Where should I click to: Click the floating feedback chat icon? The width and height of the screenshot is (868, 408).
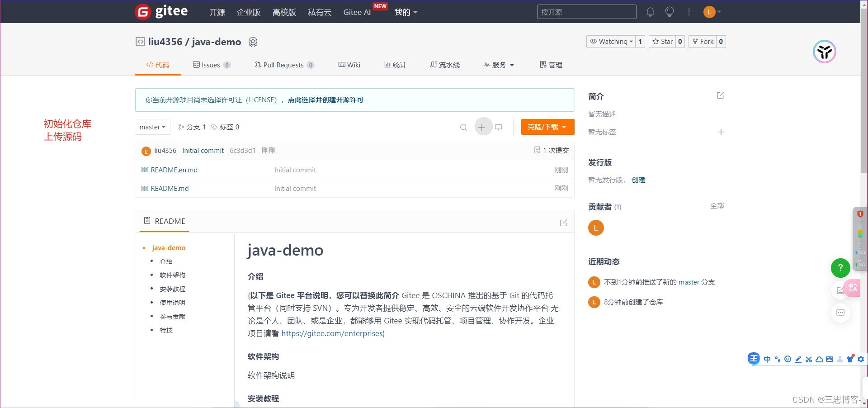840,313
